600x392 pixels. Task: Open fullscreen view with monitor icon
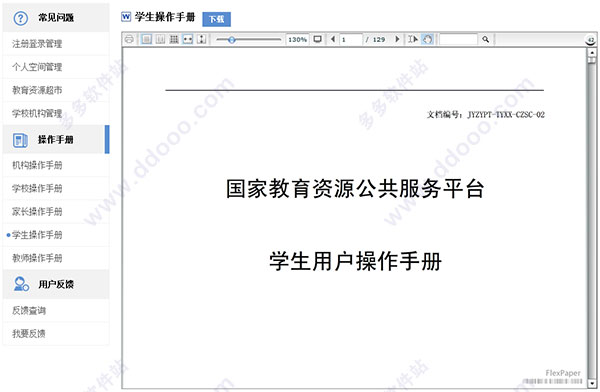(318, 39)
